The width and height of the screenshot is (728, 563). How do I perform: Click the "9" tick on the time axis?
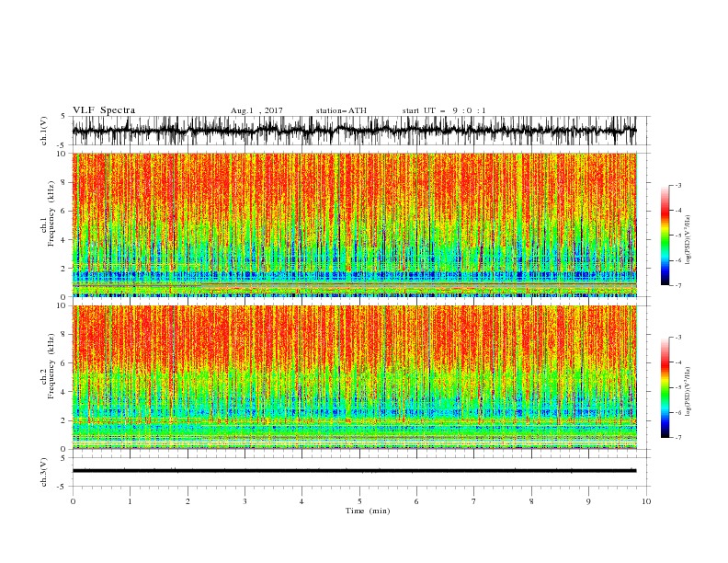coord(588,501)
